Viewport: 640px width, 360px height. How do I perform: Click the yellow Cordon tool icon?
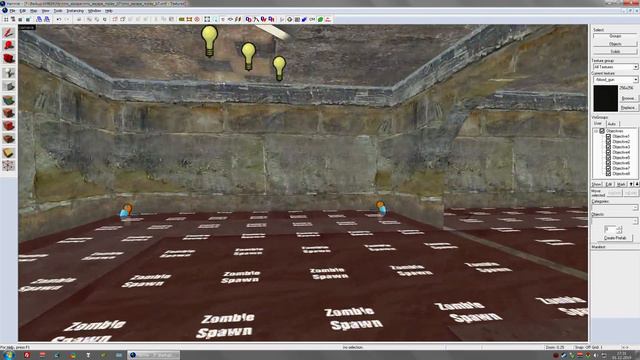tap(182, 19)
